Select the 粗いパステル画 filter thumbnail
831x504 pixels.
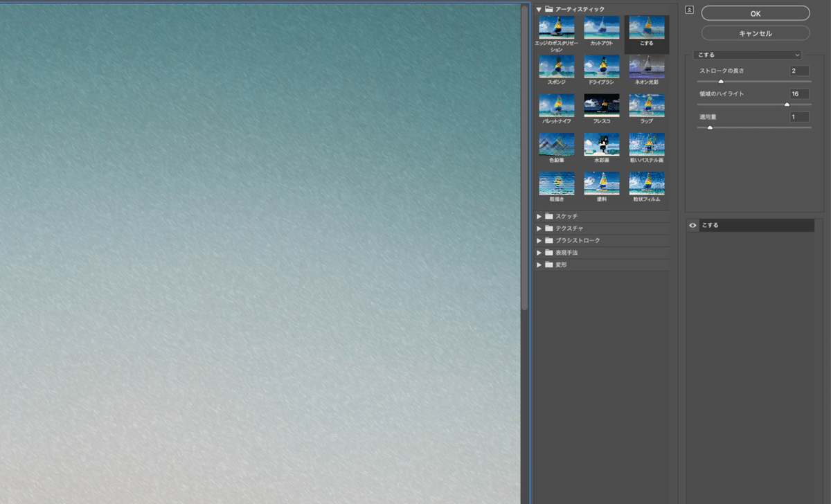click(646, 144)
